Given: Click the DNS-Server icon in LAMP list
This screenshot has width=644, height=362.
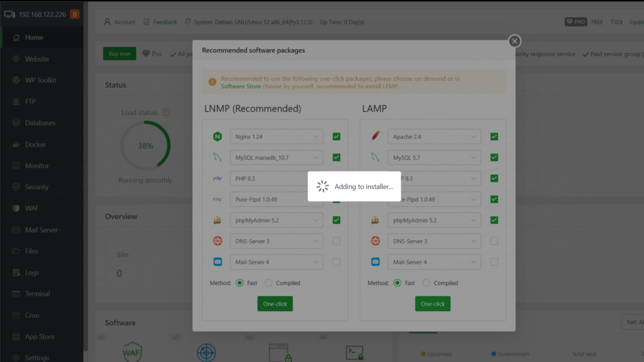Looking at the screenshot, I should pyautogui.click(x=375, y=241).
